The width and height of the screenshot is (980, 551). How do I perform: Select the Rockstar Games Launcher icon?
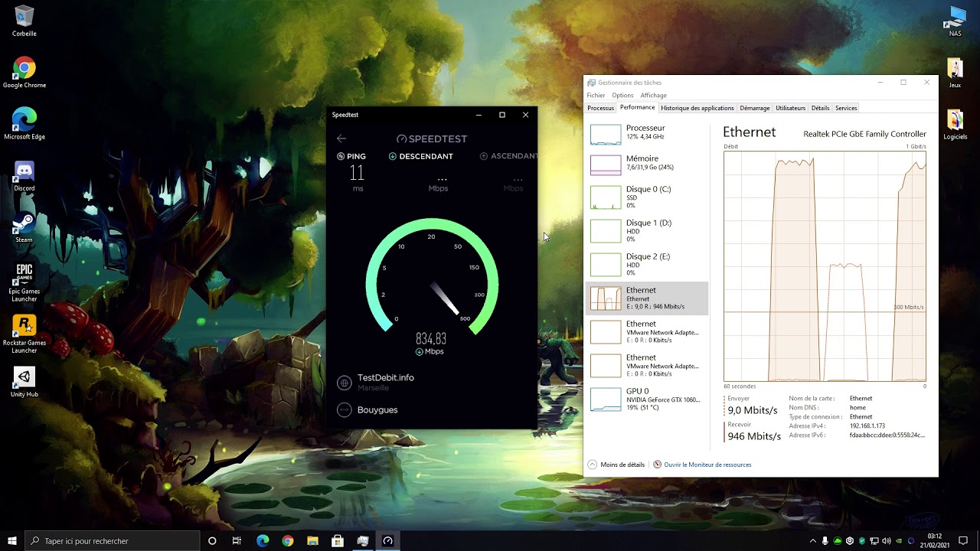coord(24,334)
